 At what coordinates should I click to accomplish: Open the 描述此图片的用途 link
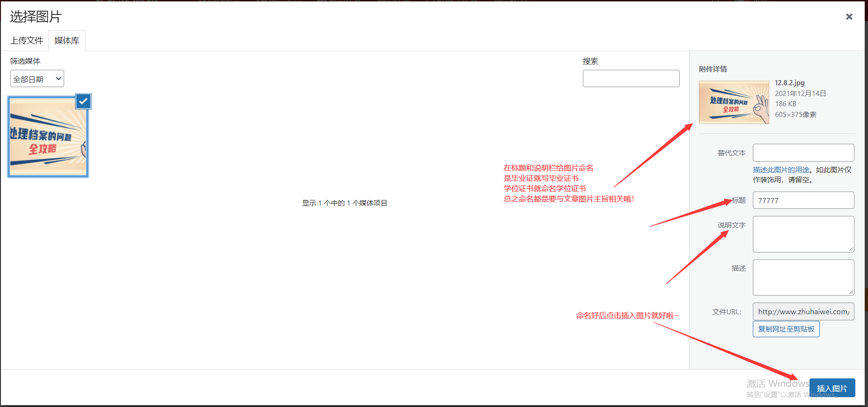(781, 170)
